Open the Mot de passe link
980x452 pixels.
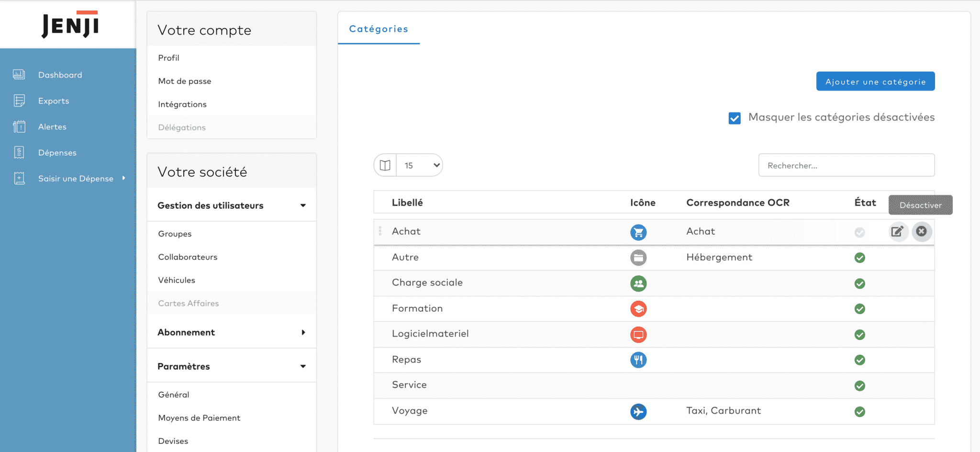click(x=185, y=81)
